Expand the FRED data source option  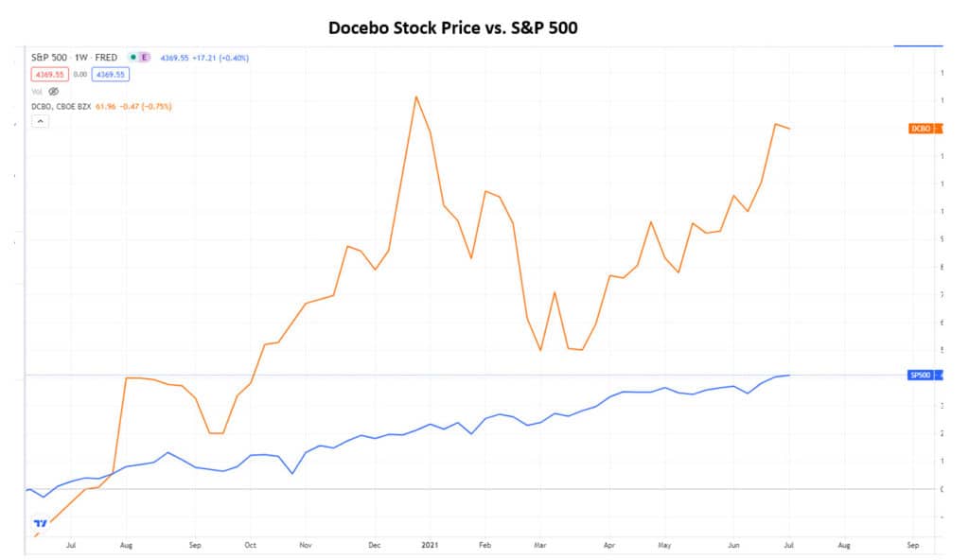(x=107, y=58)
